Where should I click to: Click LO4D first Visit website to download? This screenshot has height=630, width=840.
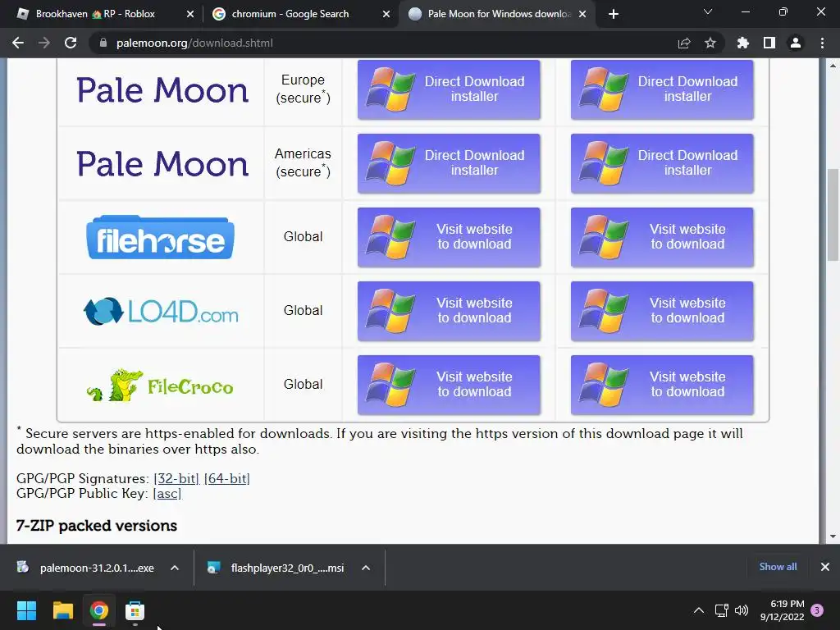[449, 311]
